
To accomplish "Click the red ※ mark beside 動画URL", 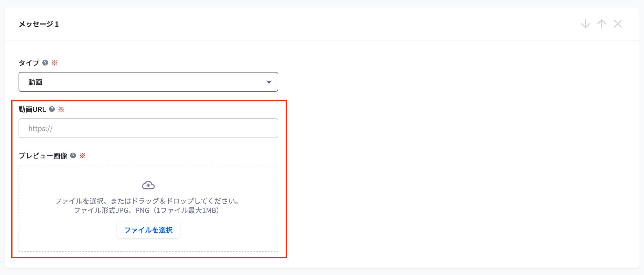I will (x=61, y=109).
